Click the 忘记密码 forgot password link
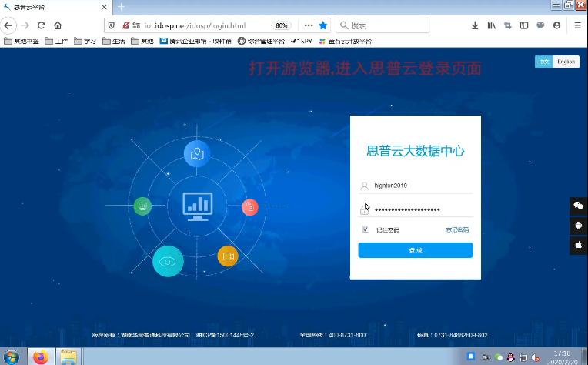The image size is (588, 365). pos(456,229)
